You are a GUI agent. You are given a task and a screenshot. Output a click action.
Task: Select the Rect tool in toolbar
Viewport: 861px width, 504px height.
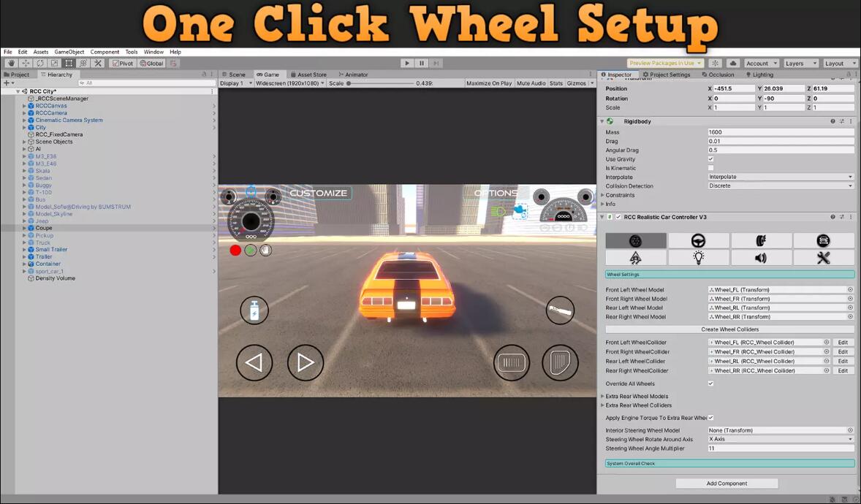coord(69,64)
